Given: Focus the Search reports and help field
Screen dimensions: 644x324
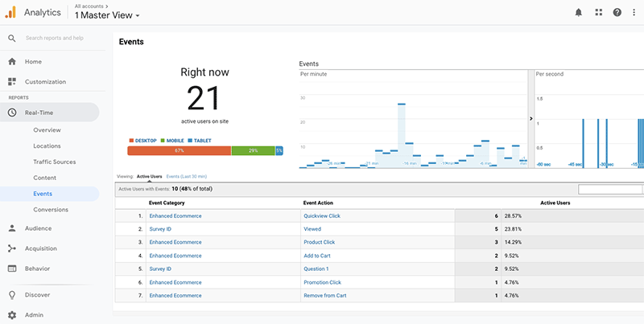Looking at the screenshot, I should [x=55, y=38].
